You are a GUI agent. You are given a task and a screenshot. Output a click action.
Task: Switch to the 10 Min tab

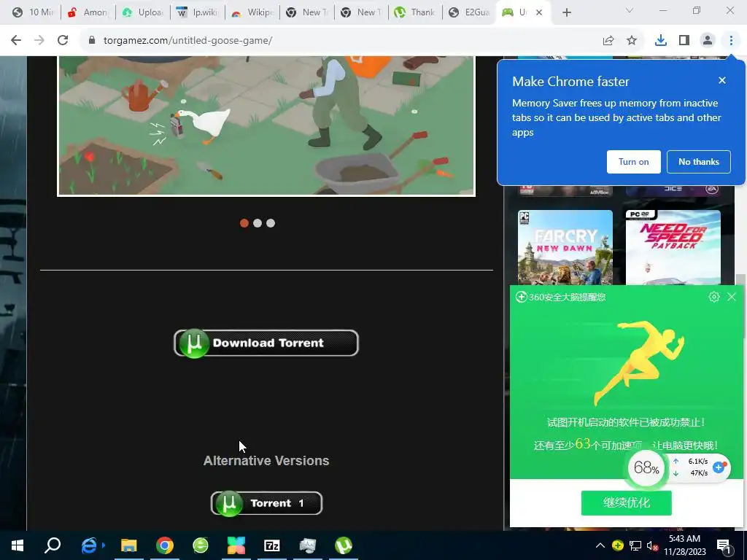pyautogui.click(x=33, y=12)
